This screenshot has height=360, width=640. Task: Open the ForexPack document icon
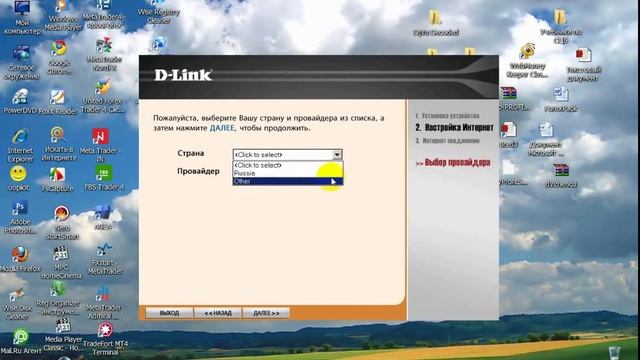pyautogui.click(x=561, y=100)
